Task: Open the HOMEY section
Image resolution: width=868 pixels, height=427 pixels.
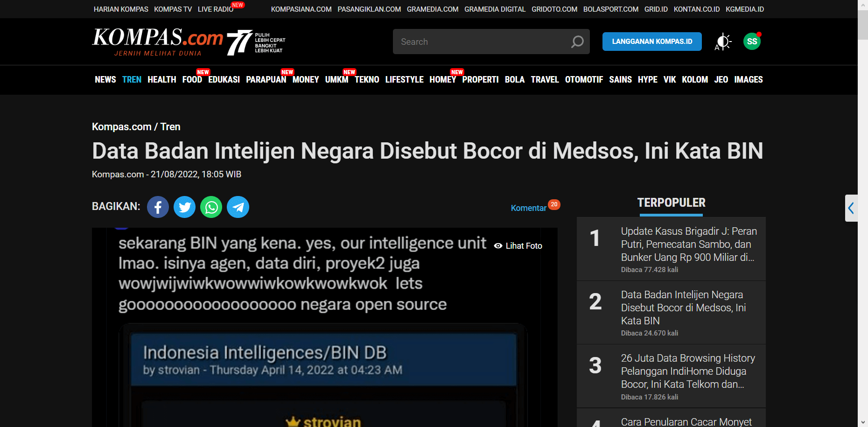Action: 443,80
